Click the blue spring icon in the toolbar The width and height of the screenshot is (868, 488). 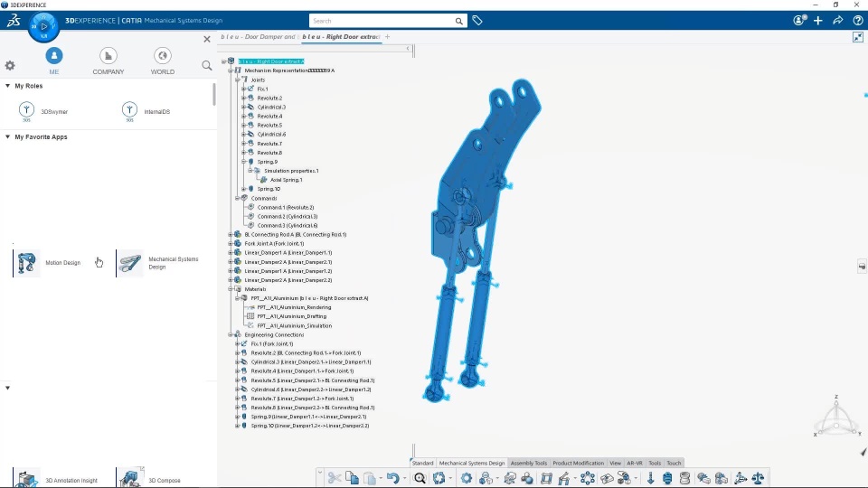(667, 478)
